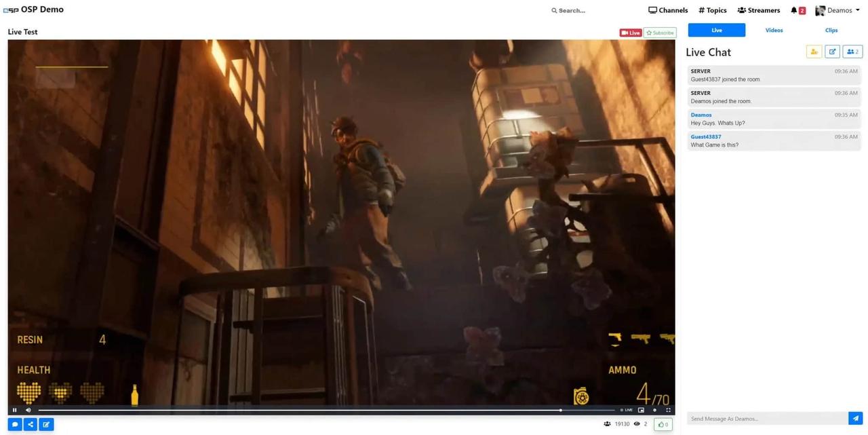This screenshot has height=435, width=868.
Task: Pause the live video stream
Action: coord(14,410)
